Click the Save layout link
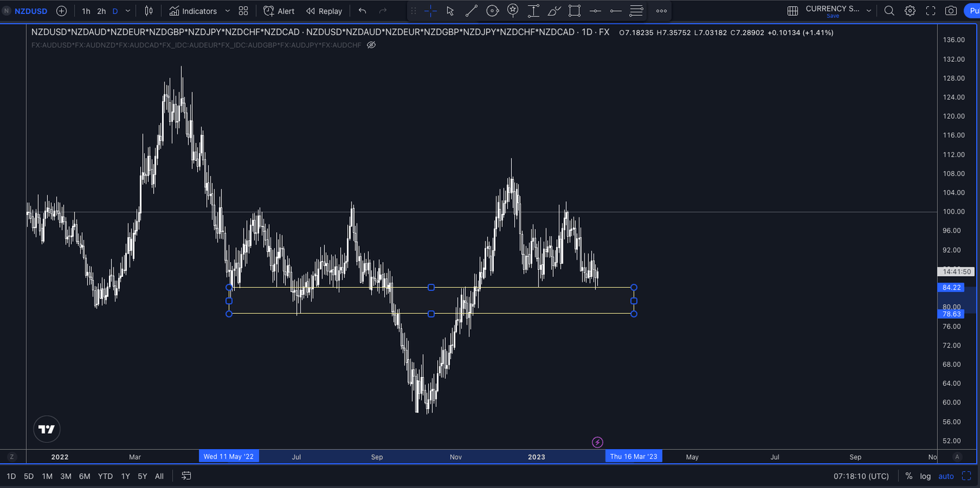This screenshot has width=980, height=488. (x=833, y=15)
